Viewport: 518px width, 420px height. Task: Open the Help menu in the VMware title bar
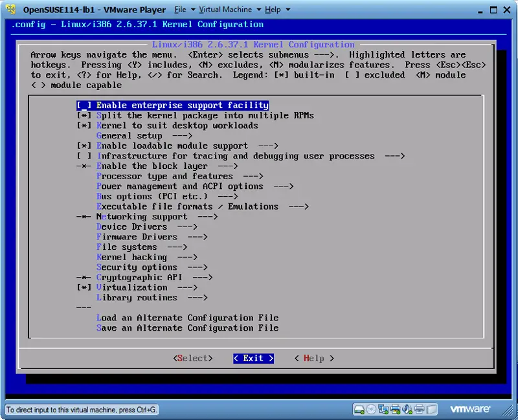[x=277, y=10]
